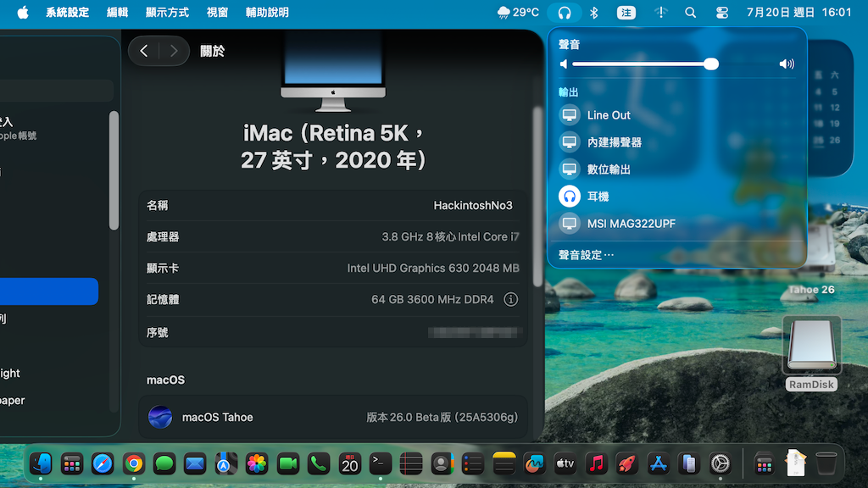Launch Safari from the Dock

coord(103,463)
